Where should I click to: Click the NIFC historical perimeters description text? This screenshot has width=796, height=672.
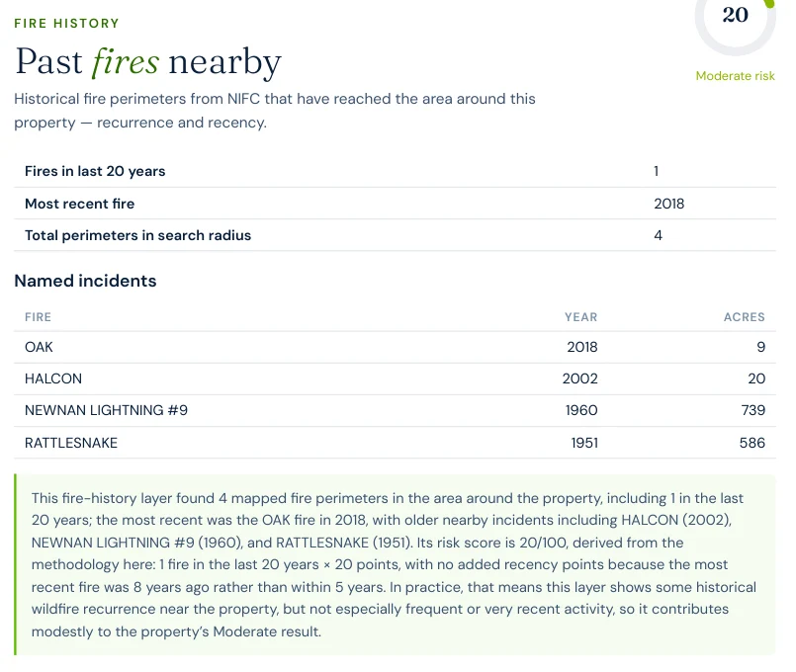pyautogui.click(x=275, y=111)
